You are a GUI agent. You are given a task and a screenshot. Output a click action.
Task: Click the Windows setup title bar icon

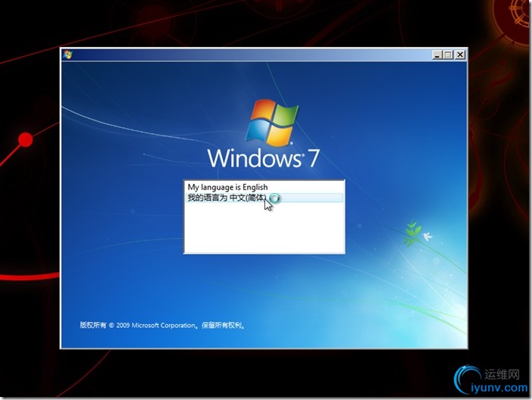67,55
